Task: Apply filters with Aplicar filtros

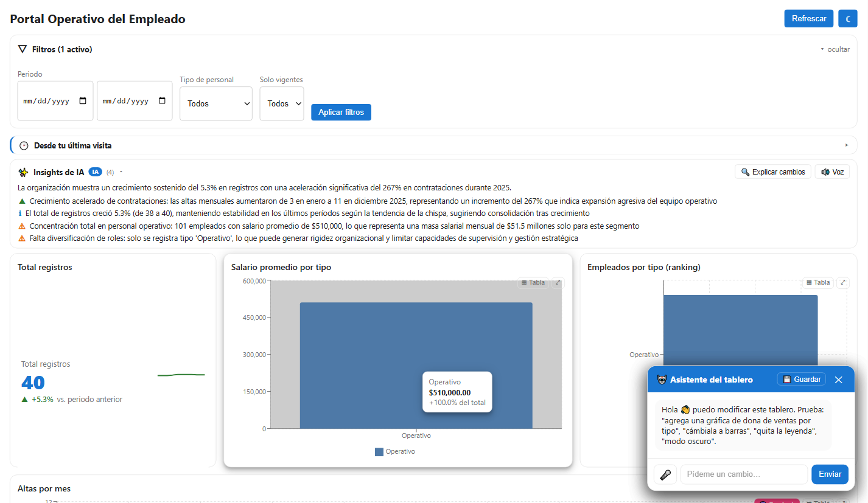Action: (x=341, y=113)
